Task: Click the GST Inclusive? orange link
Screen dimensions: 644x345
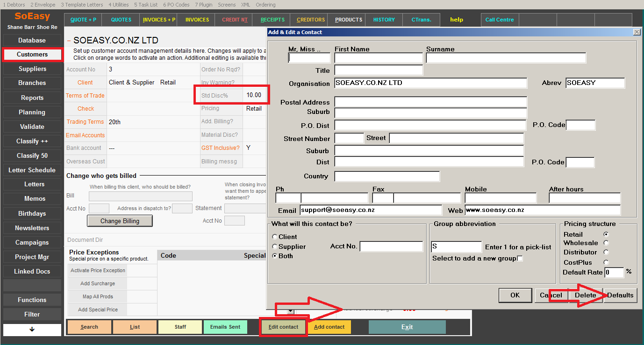Action: [220, 148]
